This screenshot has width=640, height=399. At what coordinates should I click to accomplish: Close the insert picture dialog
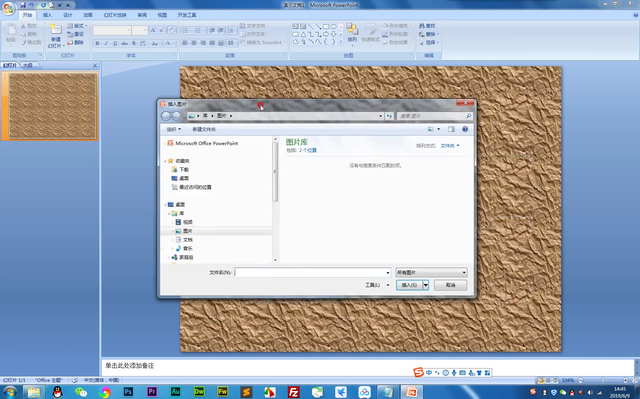coord(464,103)
